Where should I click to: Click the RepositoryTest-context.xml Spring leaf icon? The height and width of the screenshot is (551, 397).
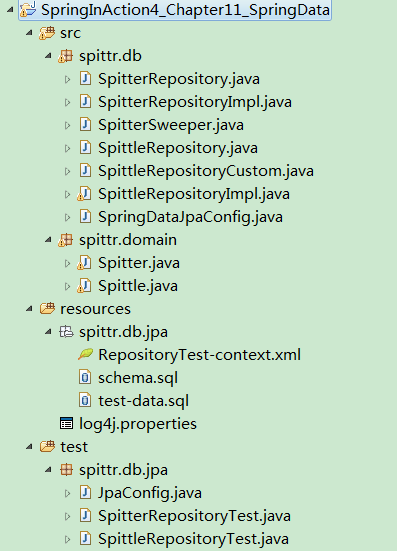[x=85, y=354]
